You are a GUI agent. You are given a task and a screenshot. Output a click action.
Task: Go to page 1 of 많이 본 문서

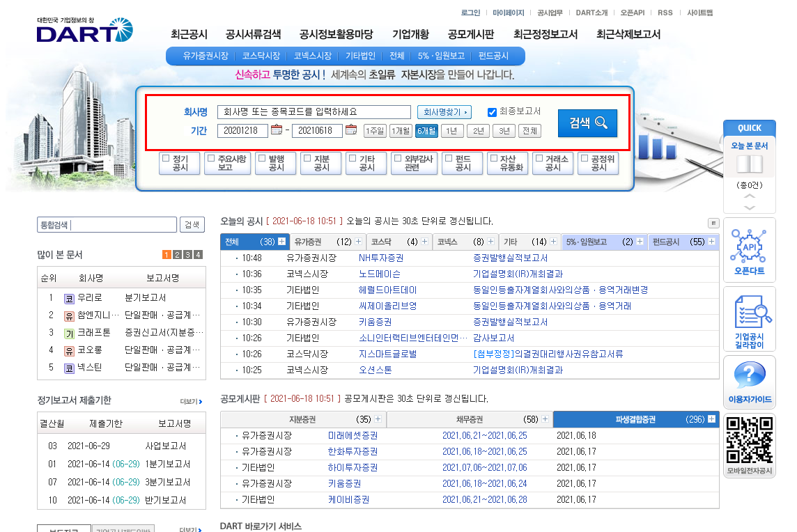coord(167,255)
